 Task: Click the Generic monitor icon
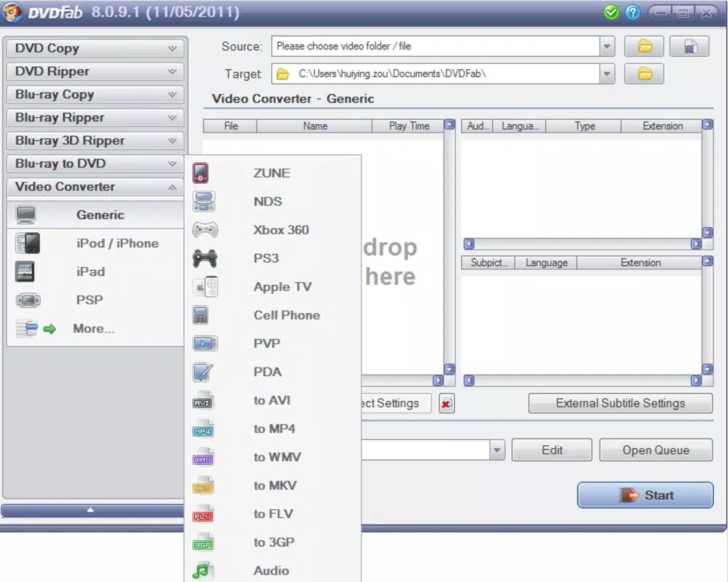coord(25,215)
